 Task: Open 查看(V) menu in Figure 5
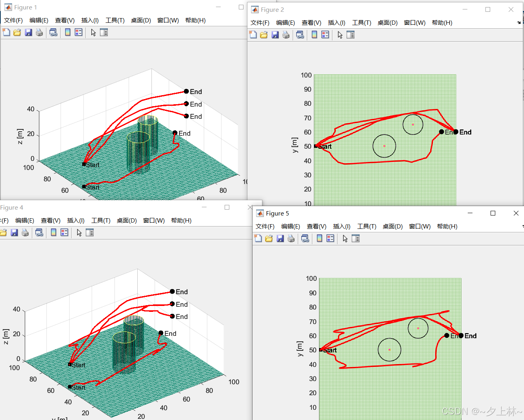pyautogui.click(x=317, y=227)
